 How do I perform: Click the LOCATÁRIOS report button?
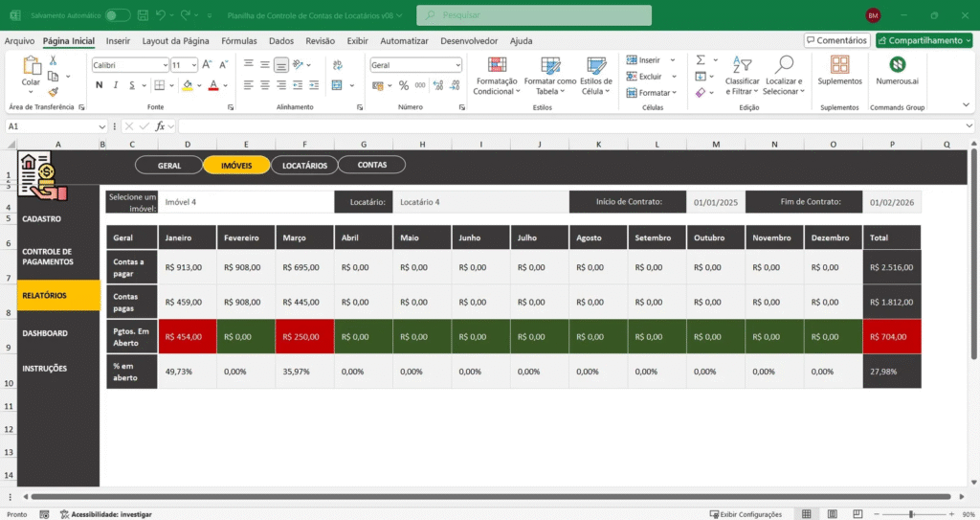tap(304, 165)
